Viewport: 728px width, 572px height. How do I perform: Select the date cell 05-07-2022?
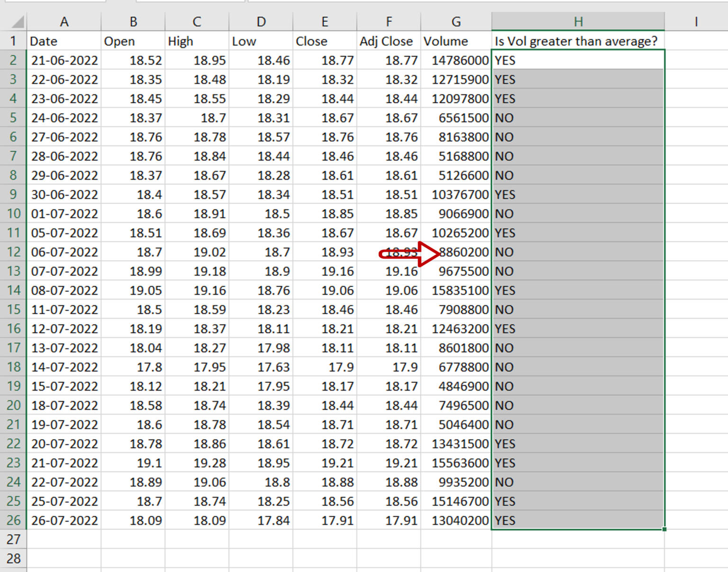tap(64, 233)
